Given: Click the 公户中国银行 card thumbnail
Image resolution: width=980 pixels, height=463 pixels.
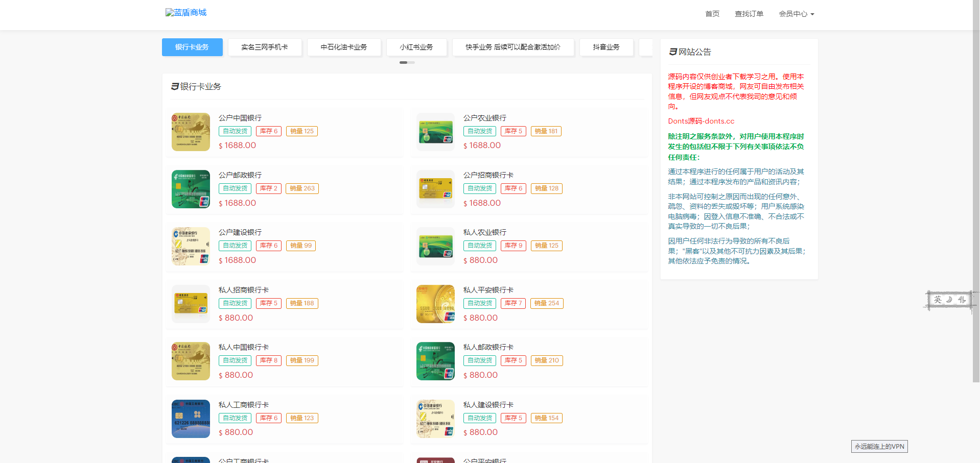Looking at the screenshot, I should point(191,132).
